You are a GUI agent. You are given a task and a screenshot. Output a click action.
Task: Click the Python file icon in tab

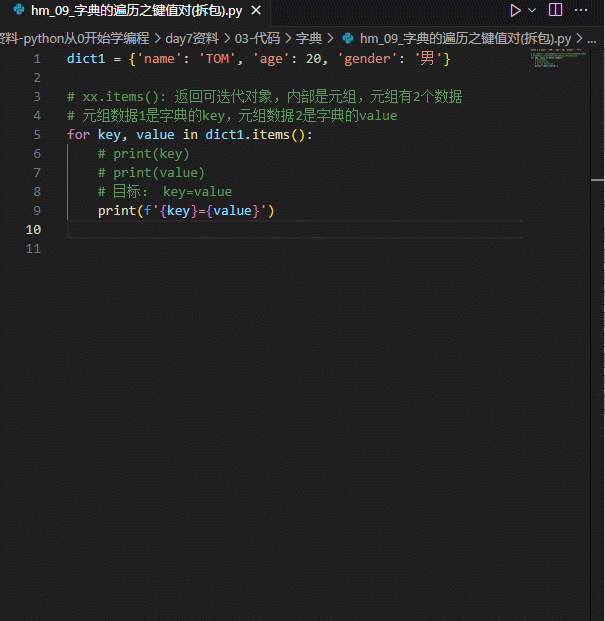tap(19, 10)
